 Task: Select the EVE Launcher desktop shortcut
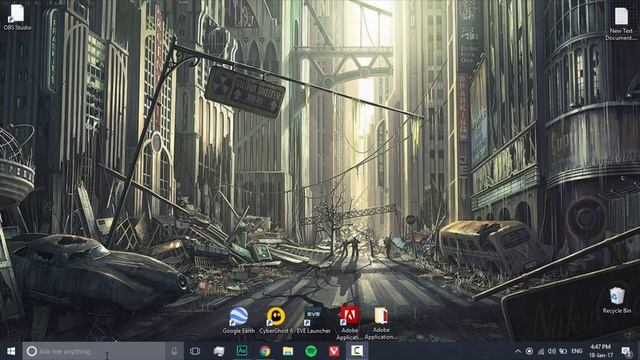[x=313, y=321]
